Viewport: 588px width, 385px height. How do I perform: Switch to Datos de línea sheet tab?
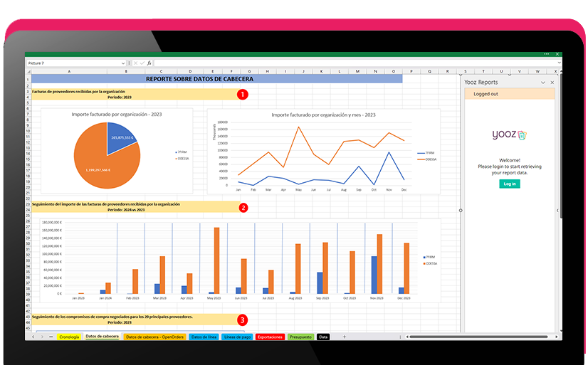click(204, 337)
